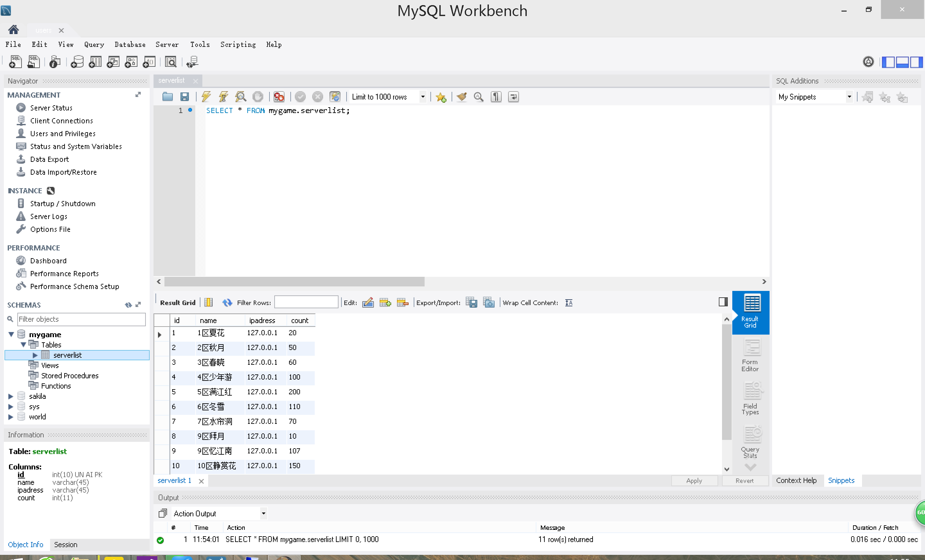
Task: Open the Database menu
Action: click(130, 45)
